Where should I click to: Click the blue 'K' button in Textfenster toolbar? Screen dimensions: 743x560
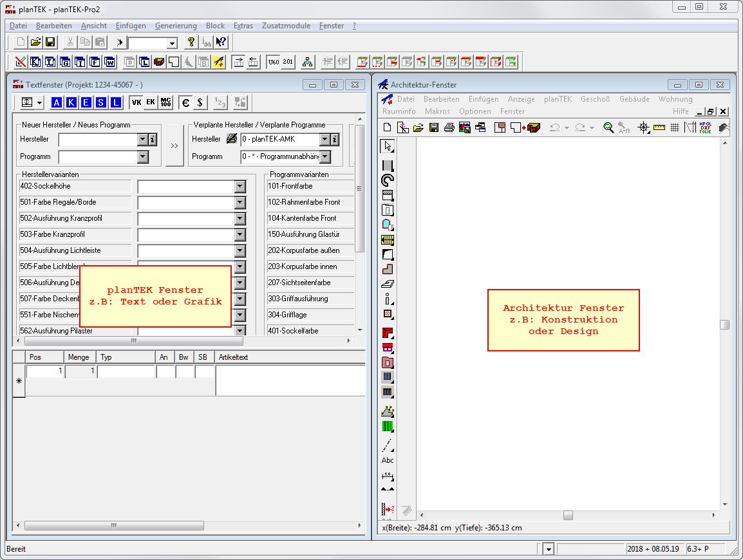click(71, 102)
